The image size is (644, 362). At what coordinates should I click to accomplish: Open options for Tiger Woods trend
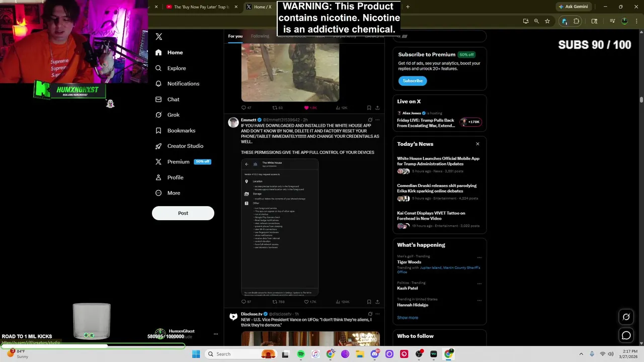(479, 257)
